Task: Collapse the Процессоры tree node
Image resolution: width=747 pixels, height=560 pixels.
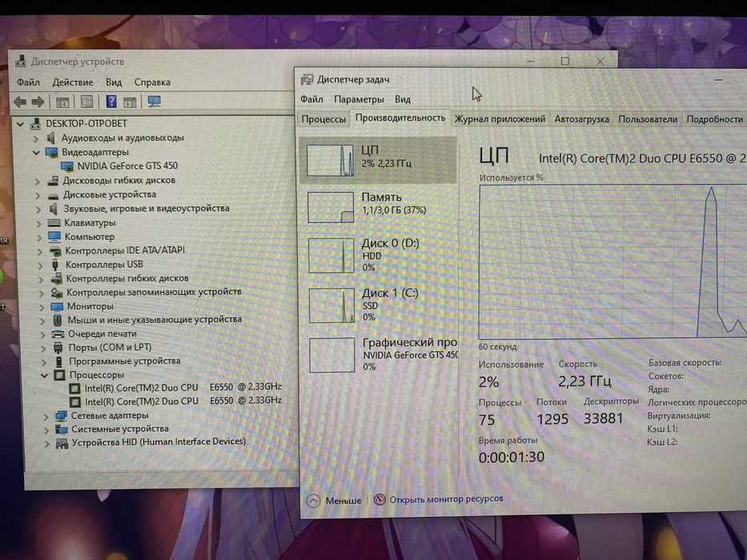Action: tap(44, 376)
